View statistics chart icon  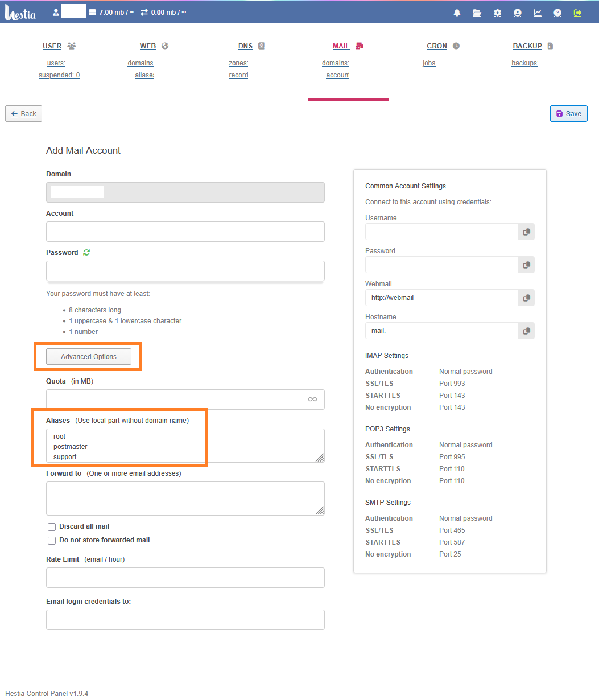tap(538, 13)
